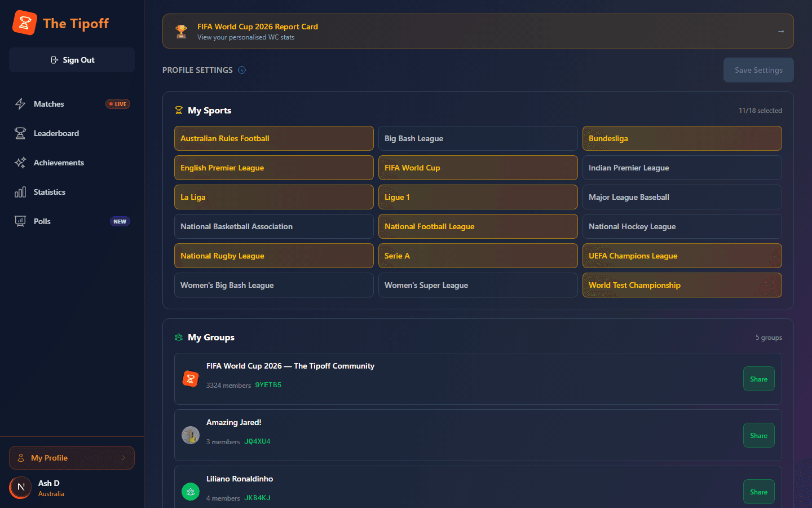Click the Sign Out door icon
This screenshot has width=812, height=508.
[x=55, y=60]
